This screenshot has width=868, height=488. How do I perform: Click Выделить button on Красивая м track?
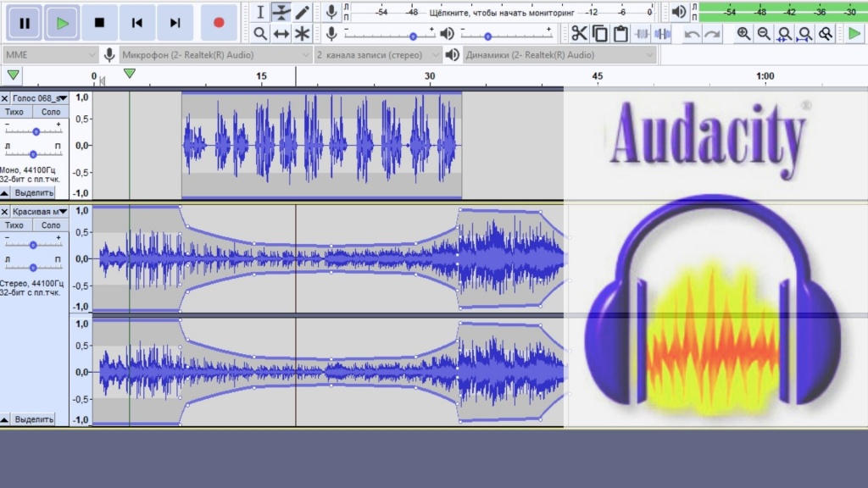tap(34, 419)
